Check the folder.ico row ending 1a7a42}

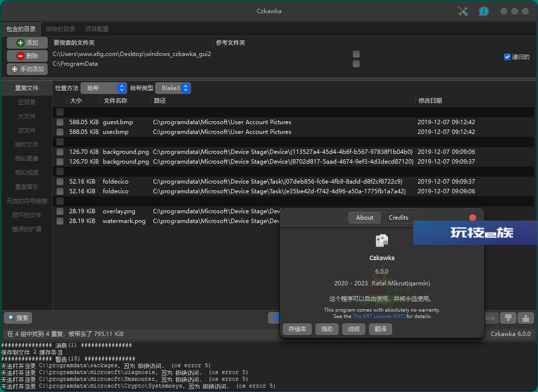60,191
